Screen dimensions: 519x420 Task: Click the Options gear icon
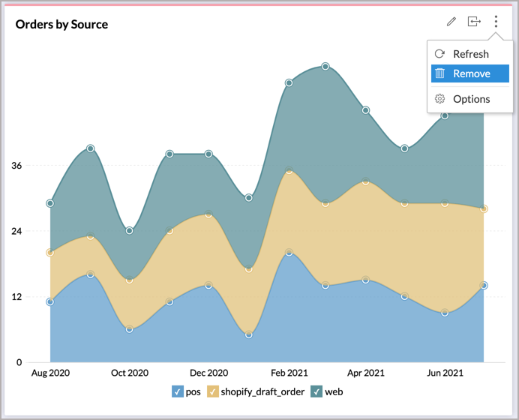coord(440,99)
